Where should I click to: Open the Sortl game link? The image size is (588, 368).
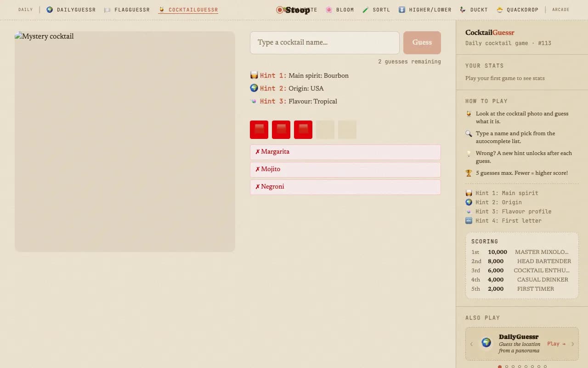coord(376,10)
